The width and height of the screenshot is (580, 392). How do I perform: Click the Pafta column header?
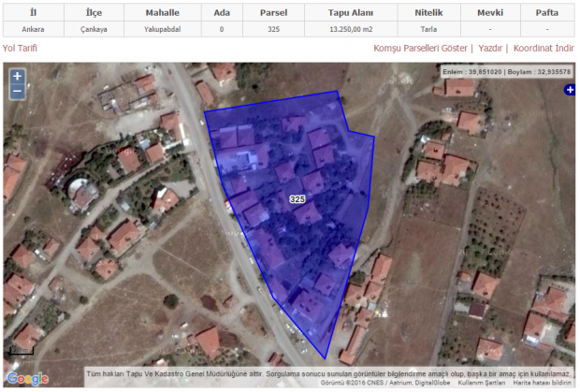coord(547,12)
